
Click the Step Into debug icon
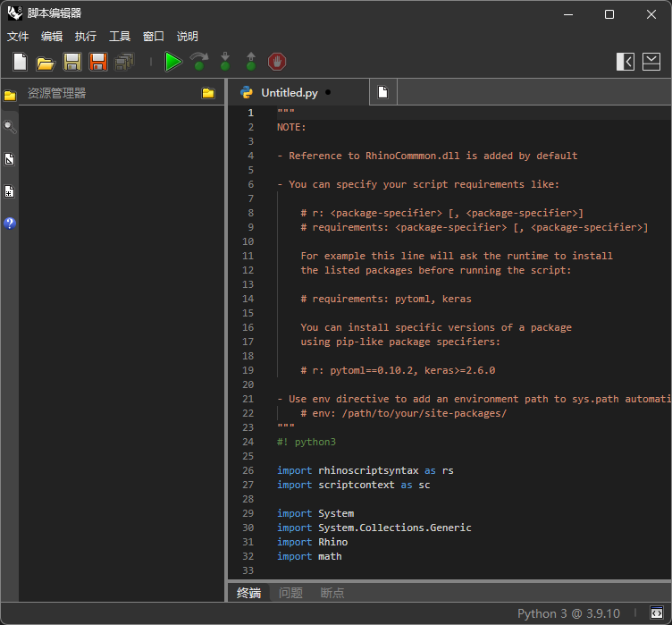[225, 62]
